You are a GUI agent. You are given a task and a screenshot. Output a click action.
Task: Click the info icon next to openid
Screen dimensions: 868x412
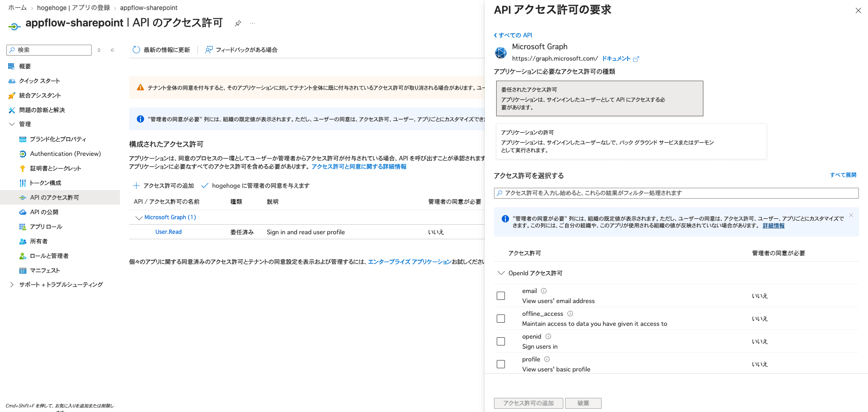[x=548, y=336]
